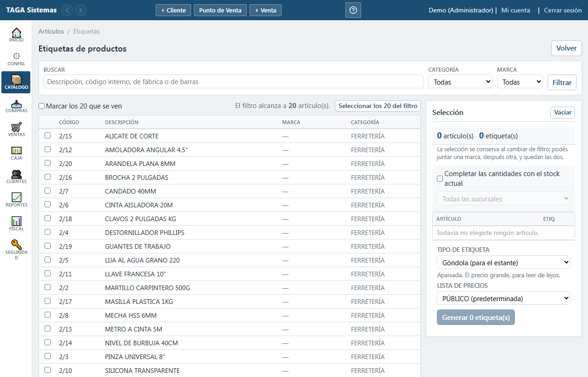588x377 pixels.
Task: Open the Marca filter dropdown
Action: 520,82
